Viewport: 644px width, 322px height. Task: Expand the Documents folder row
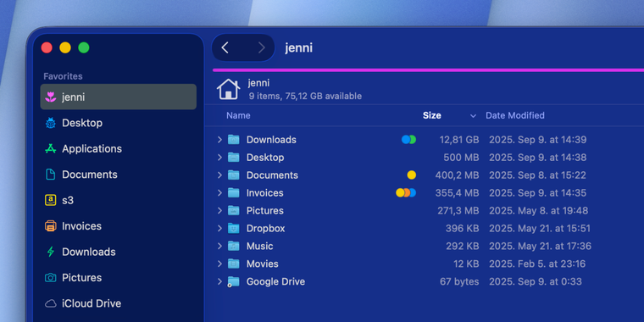[x=219, y=175]
